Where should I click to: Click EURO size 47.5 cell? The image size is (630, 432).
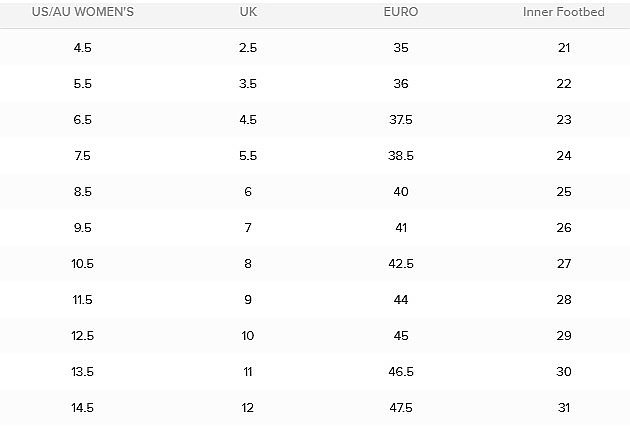tap(400, 408)
